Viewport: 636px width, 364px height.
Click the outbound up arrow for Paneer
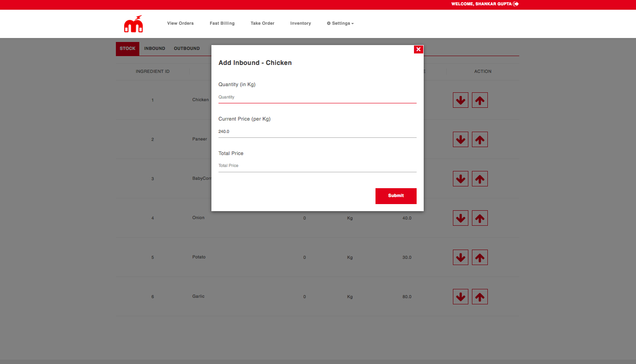(x=480, y=140)
